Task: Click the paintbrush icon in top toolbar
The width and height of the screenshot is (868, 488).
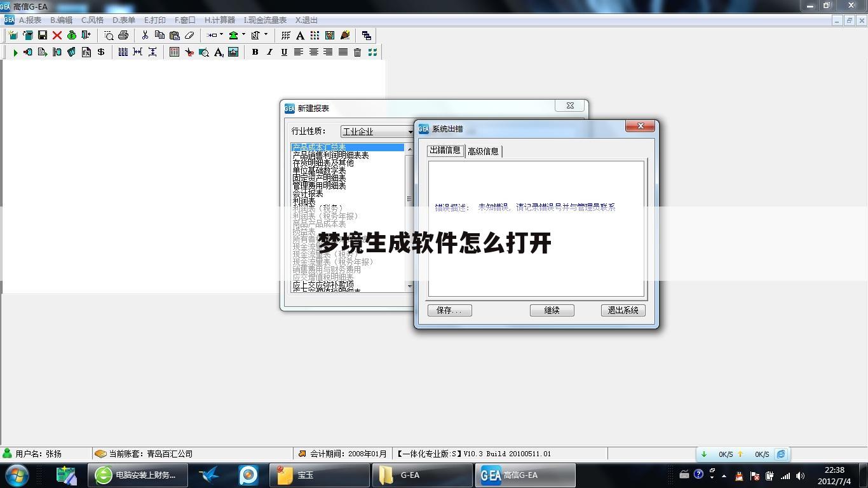Action: click(x=345, y=36)
